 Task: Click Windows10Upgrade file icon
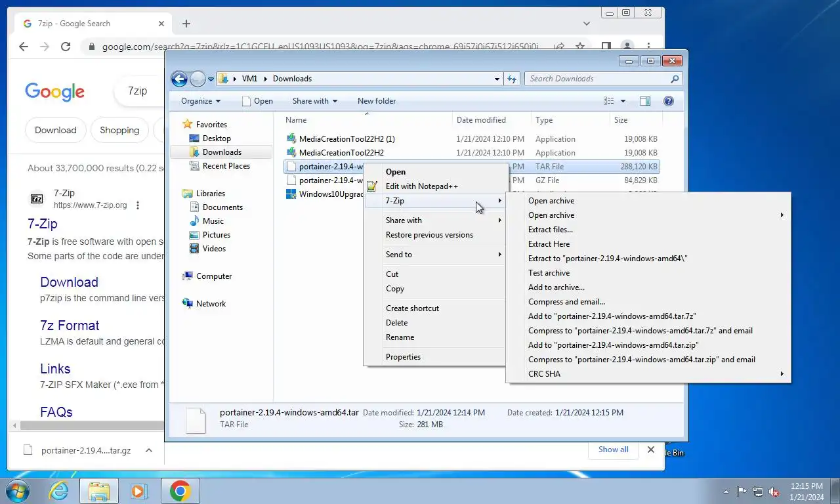pyautogui.click(x=291, y=194)
